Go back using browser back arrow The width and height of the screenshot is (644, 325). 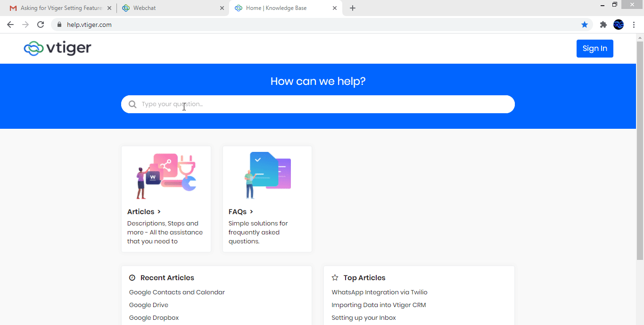point(10,25)
